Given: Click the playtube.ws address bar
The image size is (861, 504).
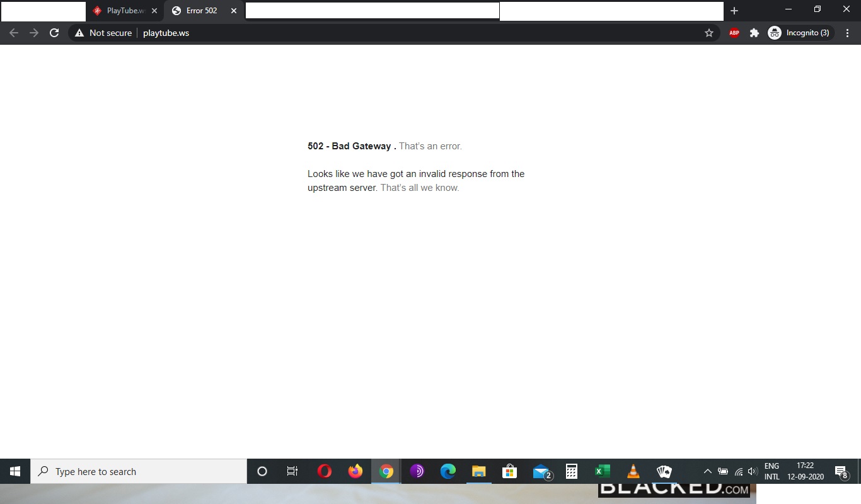Looking at the screenshot, I should click(x=378, y=33).
